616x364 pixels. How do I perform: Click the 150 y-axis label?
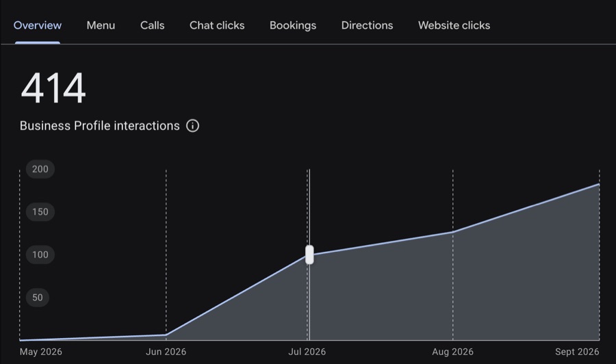(x=40, y=212)
